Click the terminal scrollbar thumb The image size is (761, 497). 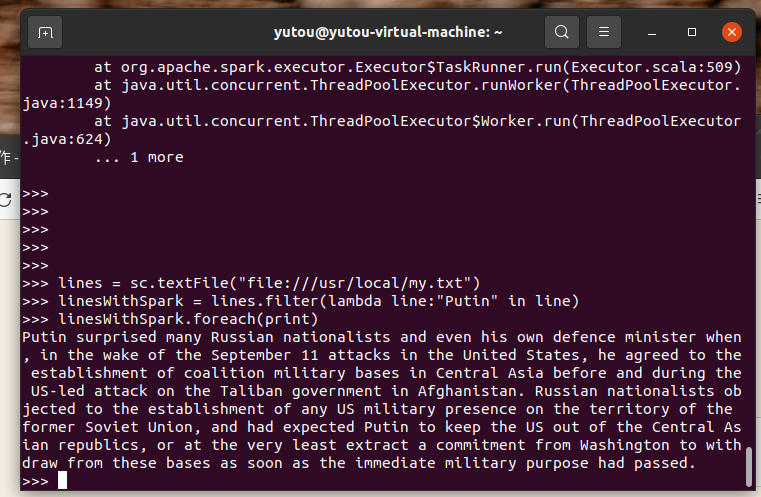(x=749, y=466)
